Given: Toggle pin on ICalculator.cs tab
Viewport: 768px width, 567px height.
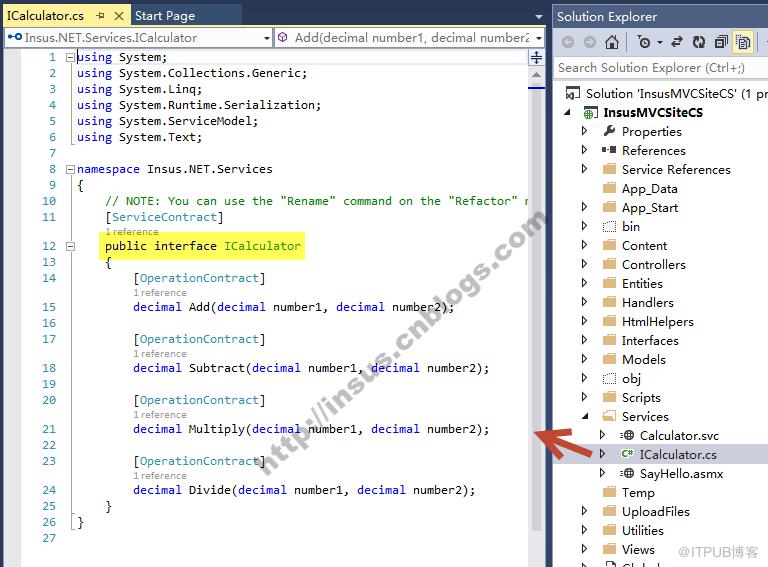Looking at the screenshot, I should click(100, 16).
